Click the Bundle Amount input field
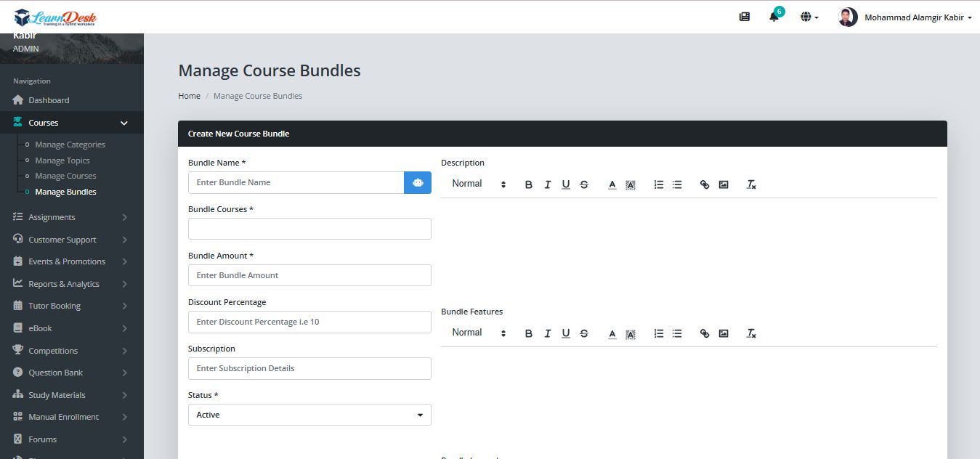 (309, 275)
